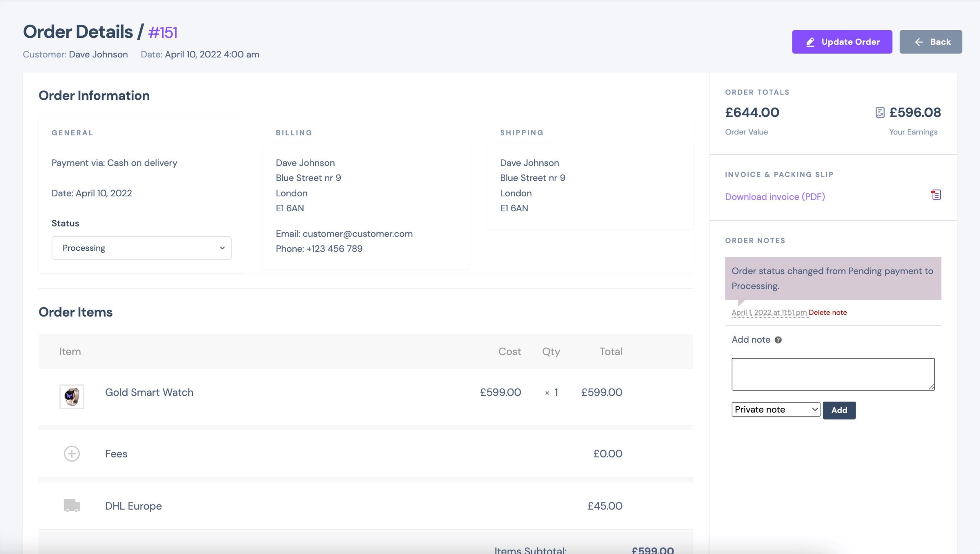The image size is (980, 554).
Task: Focus the Add note text area
Action: pos(833,374)
